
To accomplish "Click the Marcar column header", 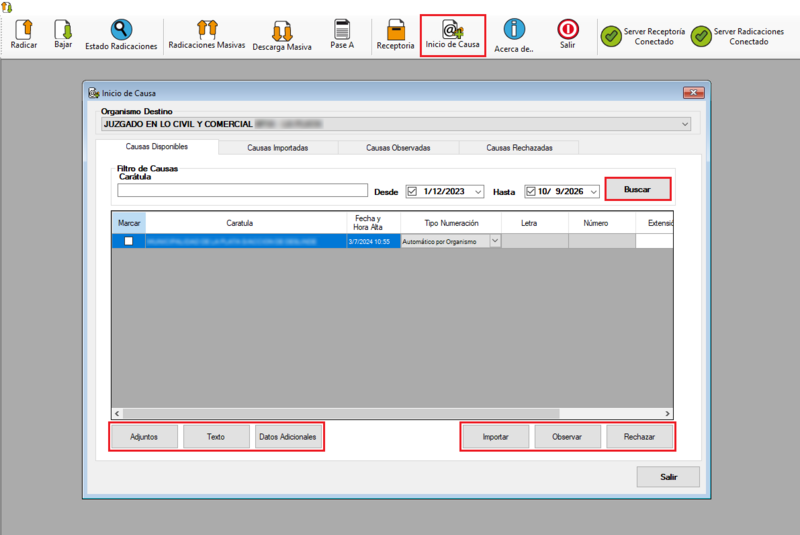I will point(129,223).
